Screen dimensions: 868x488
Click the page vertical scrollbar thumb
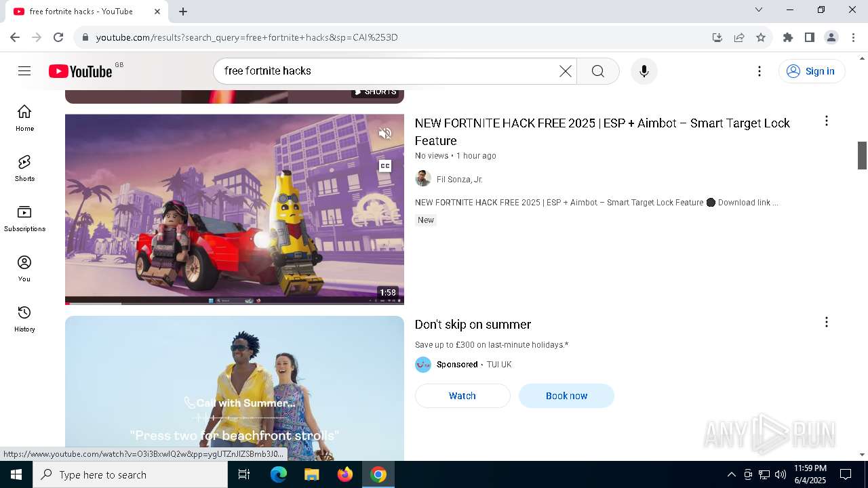click(x=863, y=155)
